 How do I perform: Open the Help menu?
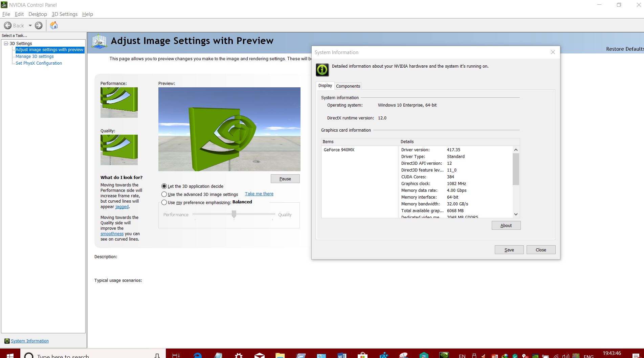tap(88, 14)
